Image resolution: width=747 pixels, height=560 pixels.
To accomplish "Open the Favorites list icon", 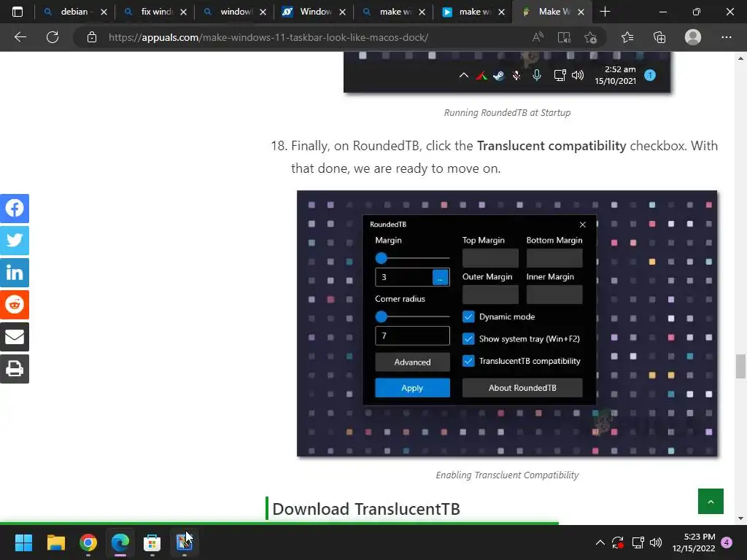I will 627,37.
